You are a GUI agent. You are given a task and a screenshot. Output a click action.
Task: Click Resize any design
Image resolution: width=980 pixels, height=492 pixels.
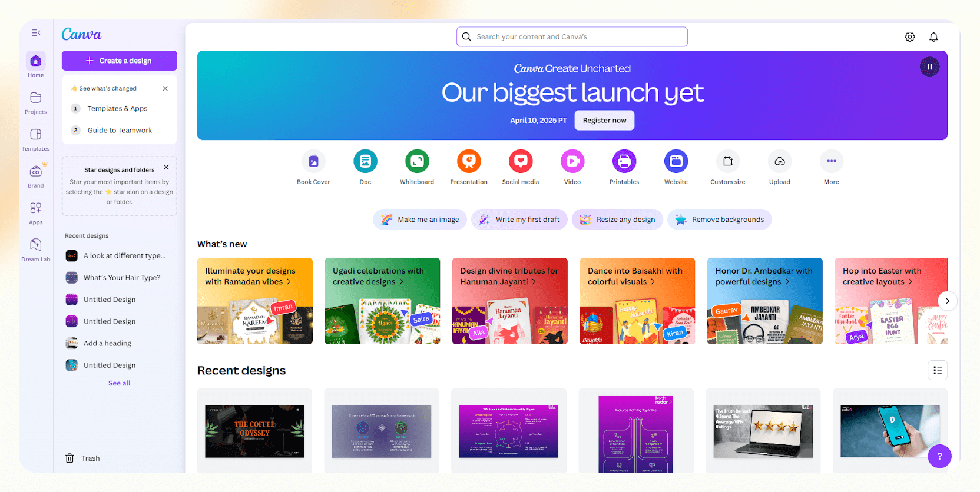(x=617, y=220)
